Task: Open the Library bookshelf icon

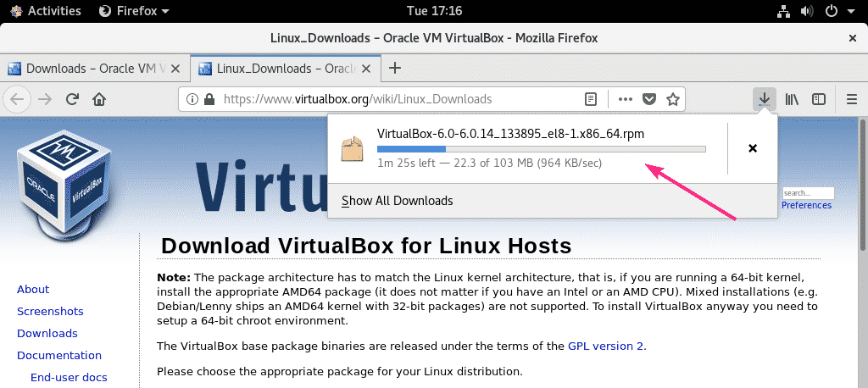Action: pyautogui.click(x=793, y=99)
